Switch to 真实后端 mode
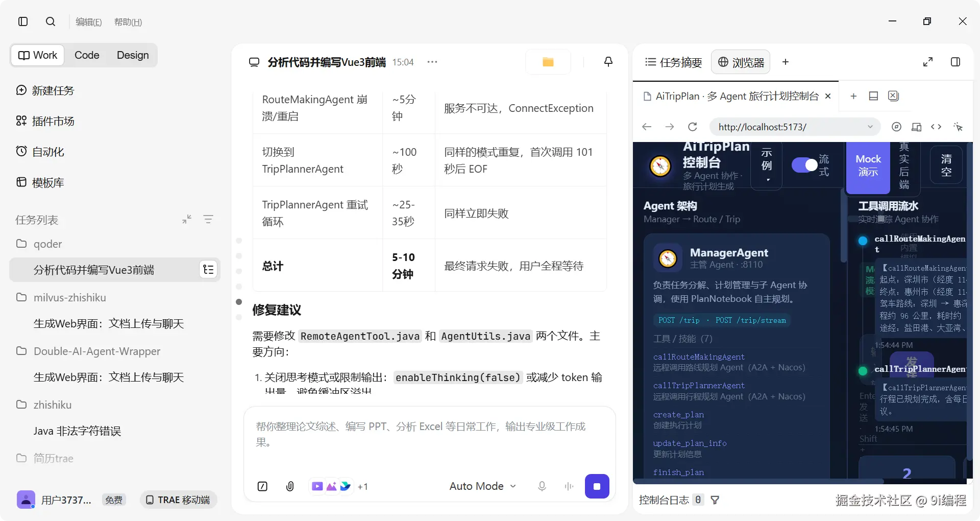The width and height of the screenshot is (980, 521). pyautogui.click(x=904, y=165)
